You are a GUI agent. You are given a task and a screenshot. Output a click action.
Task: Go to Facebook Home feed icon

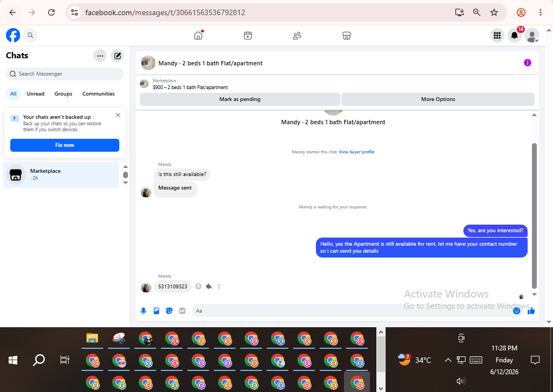[x=198, y=35]
